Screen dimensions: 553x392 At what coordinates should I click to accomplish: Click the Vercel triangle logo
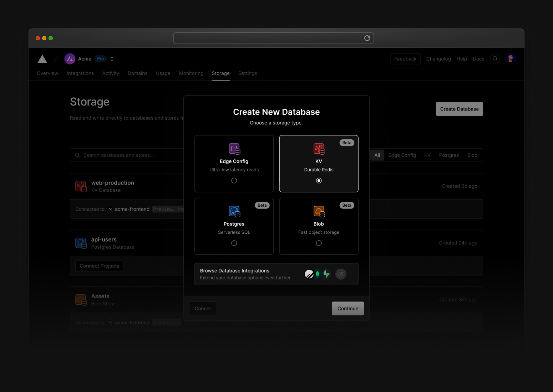click(42, 59)
